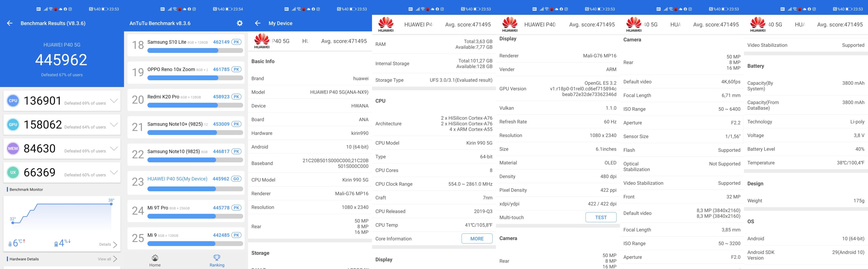Go back from Benchmark Results screen

pyautogui.click(x=10, y=23)
